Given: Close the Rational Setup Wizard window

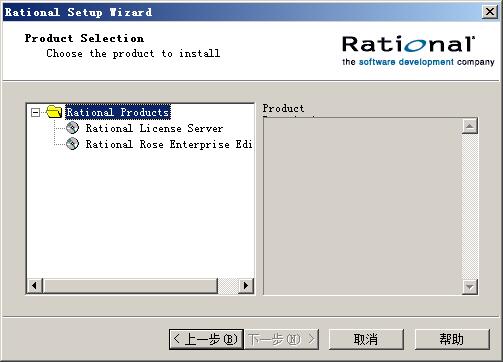Looking at the screenshot, I should 490,12.
